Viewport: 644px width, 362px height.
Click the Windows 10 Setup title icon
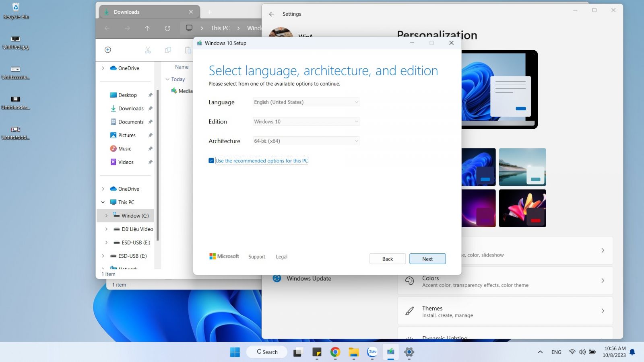click(199, 43)
